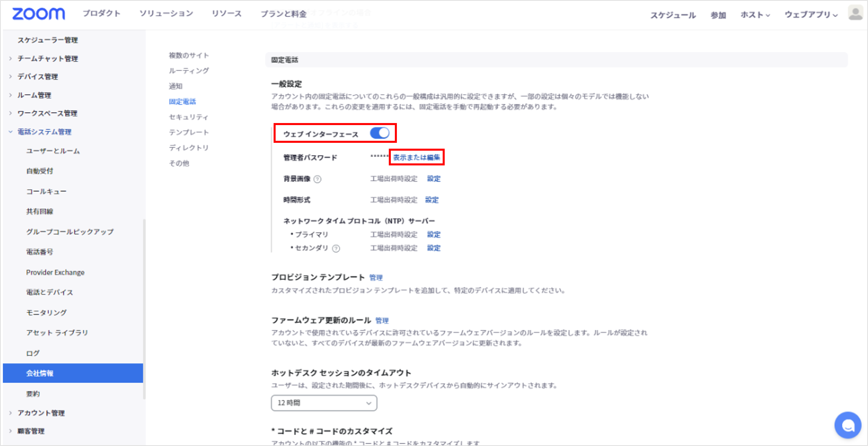
Task: Click 設定 link for 背景画像
Action: 434,179
